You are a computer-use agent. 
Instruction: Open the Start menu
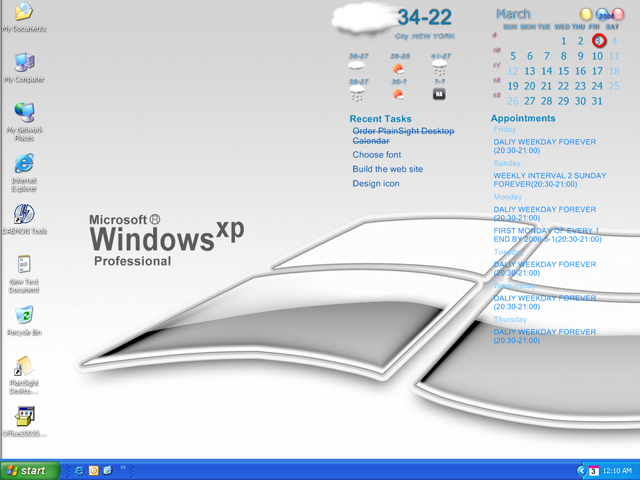(29, 471)
